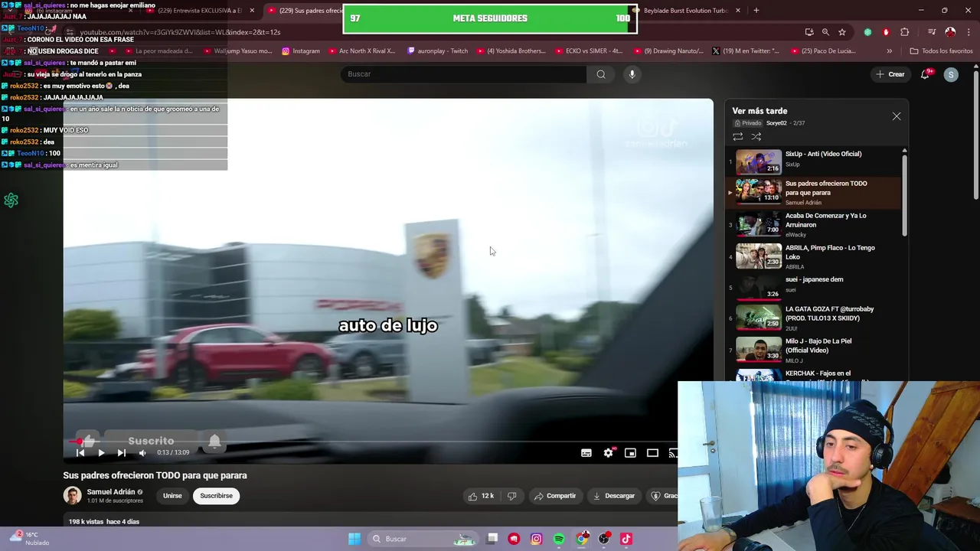980x551 pixels.
Task: Share the video via Compartir
Action: tap(555, 496)
